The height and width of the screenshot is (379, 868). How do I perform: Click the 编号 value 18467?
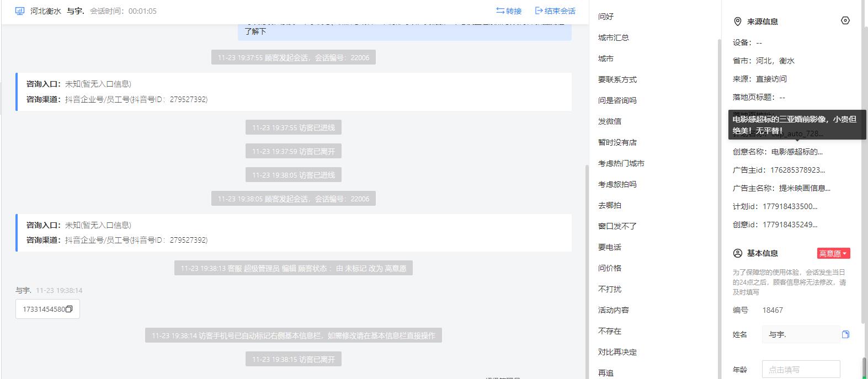(x=773, y=310)
